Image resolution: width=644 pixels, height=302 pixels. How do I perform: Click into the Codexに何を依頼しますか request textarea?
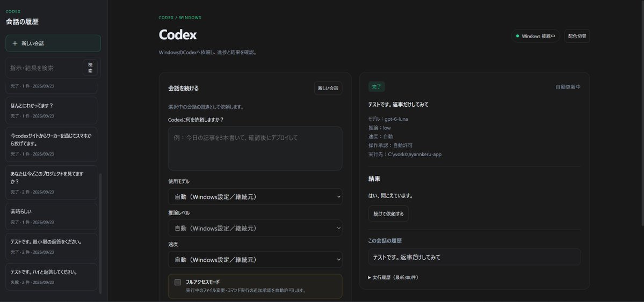pos(255,148)
